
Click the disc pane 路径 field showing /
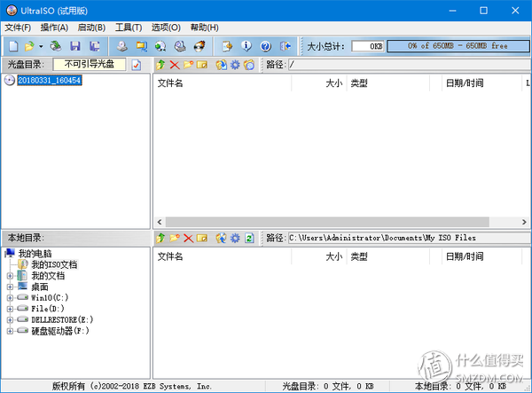coord(410,65)
